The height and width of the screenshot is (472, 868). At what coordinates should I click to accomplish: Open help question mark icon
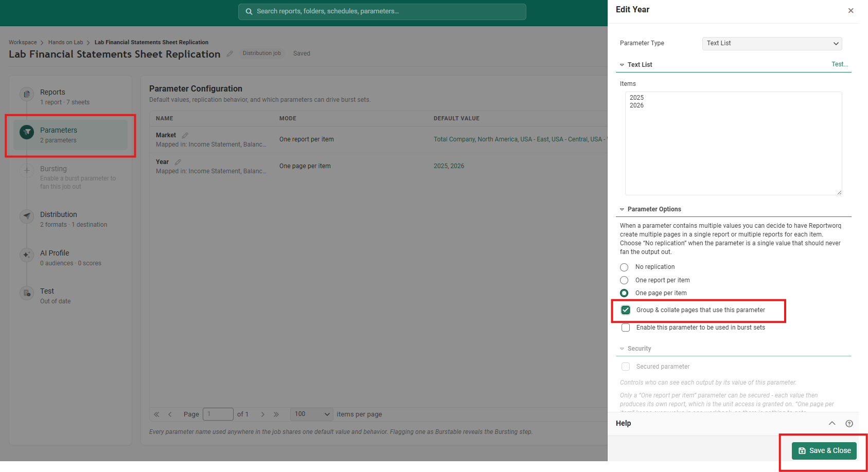click(849, 424)
